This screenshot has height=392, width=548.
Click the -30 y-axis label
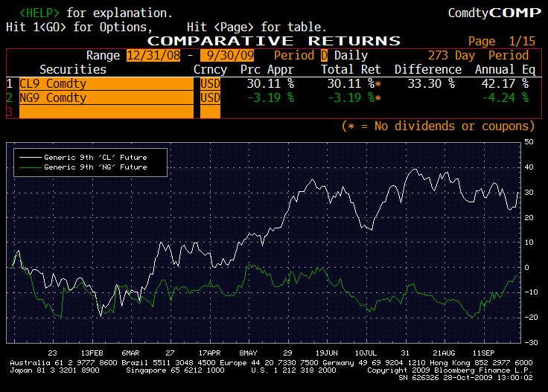click(531, 342)
